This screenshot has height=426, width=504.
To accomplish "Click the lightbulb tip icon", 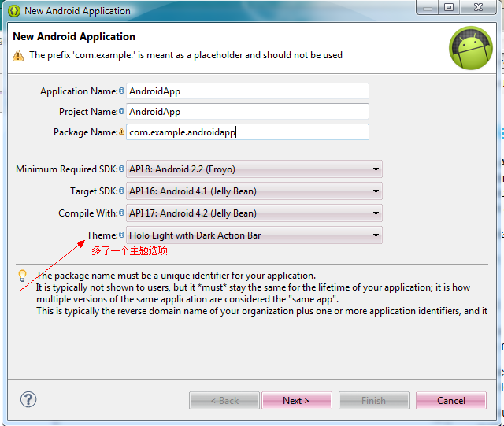I will tap(22, 276).
